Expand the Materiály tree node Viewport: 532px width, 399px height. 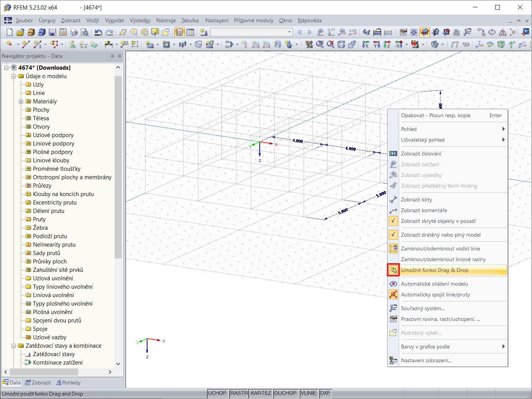[x=21, y=101]
